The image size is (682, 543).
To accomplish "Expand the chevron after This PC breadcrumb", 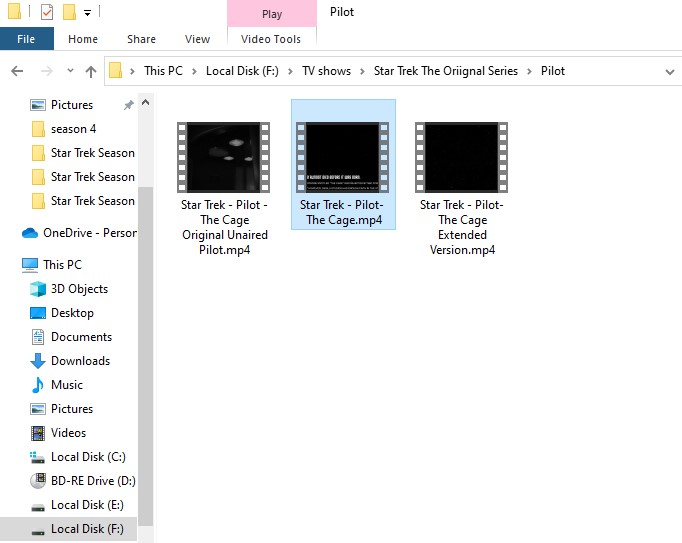I will pyautogui.click(x=194, y=71).
